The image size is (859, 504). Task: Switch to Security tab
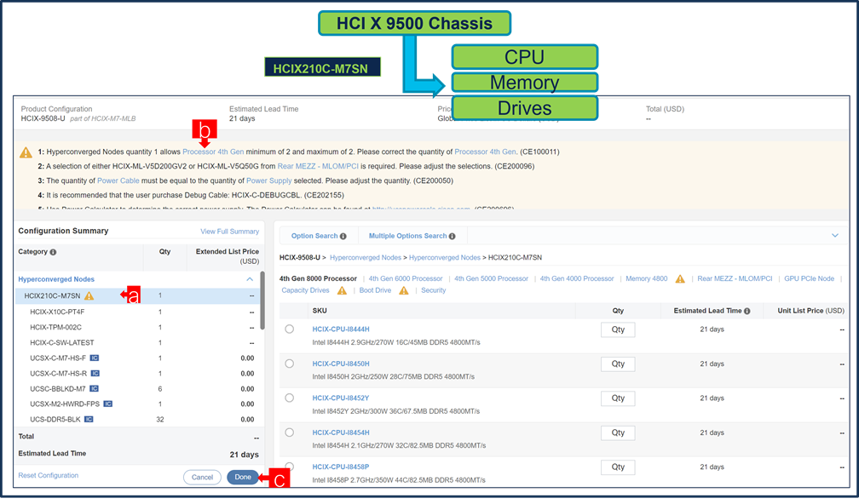point(433,290)
